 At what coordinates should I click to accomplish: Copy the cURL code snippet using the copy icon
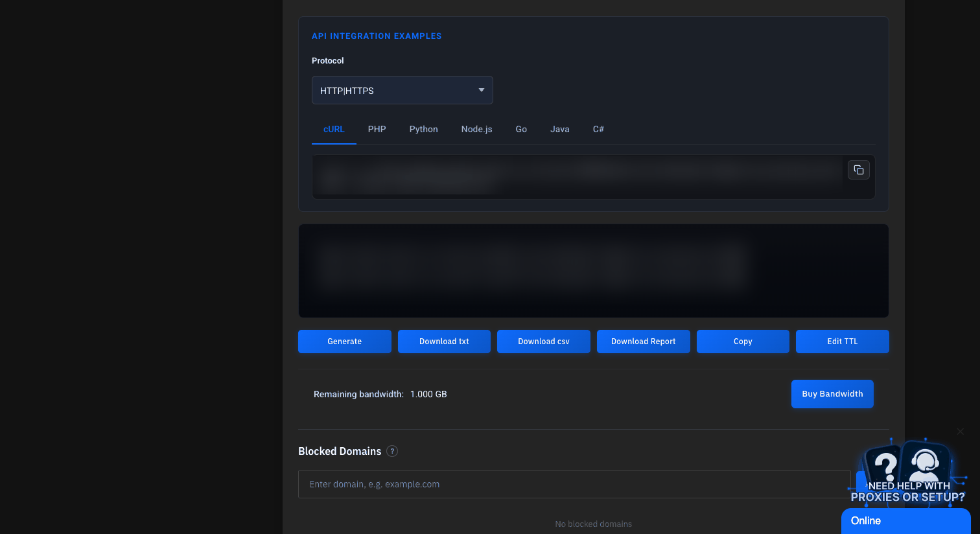[859, 170]
